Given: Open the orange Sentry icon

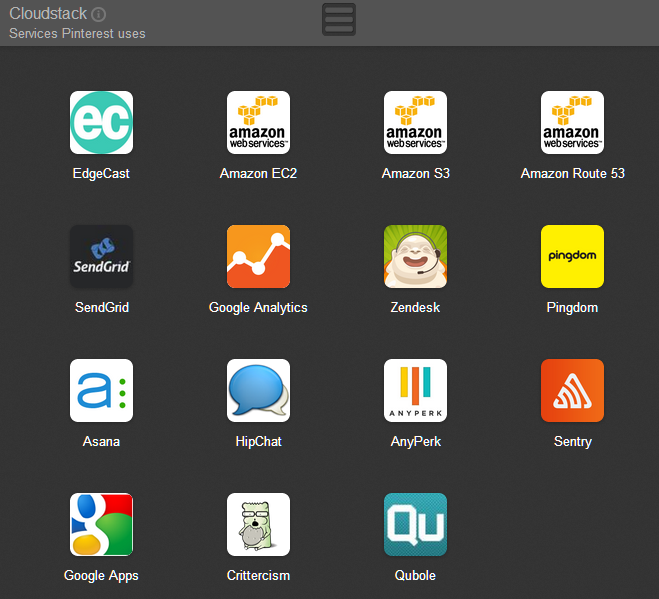Looking at the screenshot, I should pyautogui.click(x=572, y=391).
